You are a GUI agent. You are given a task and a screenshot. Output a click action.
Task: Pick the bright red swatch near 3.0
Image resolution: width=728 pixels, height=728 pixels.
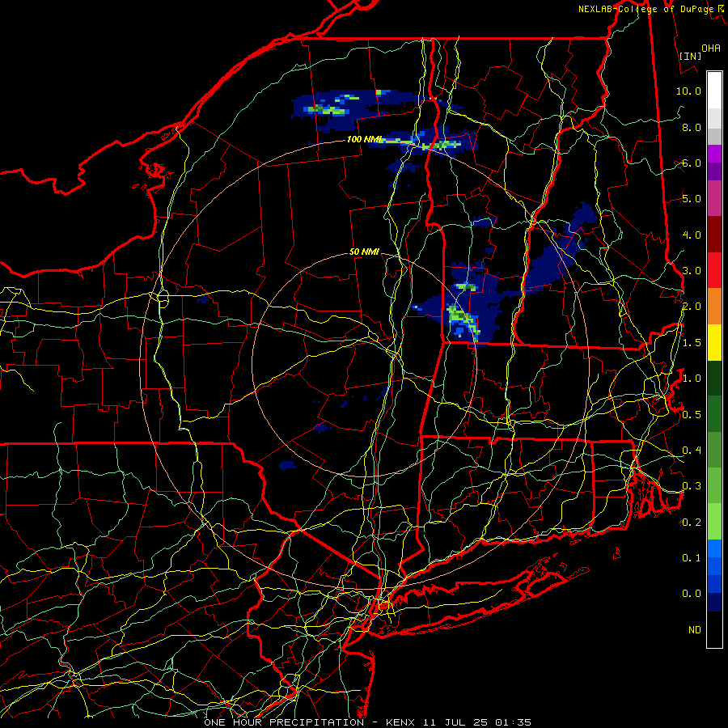coord(714,270)
